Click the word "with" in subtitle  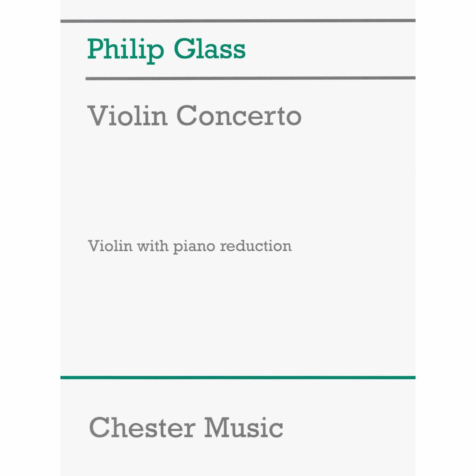(153, 246)
